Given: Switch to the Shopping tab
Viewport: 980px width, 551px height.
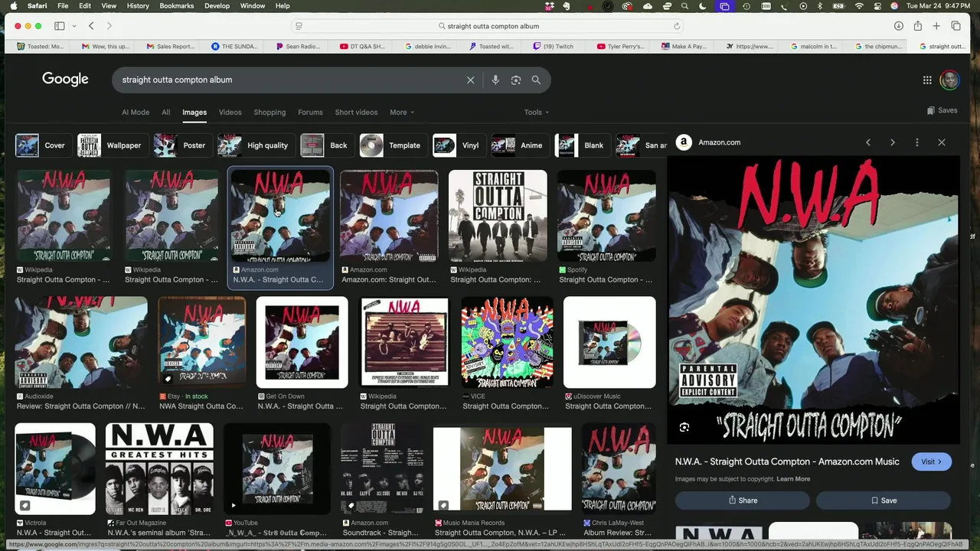Looking at the screenshot, I should point(269,112).
